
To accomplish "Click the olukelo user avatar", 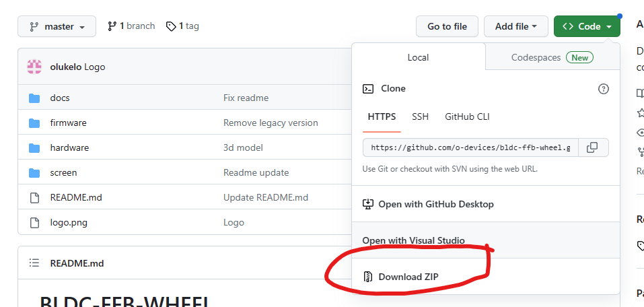I will pos(34,67).
